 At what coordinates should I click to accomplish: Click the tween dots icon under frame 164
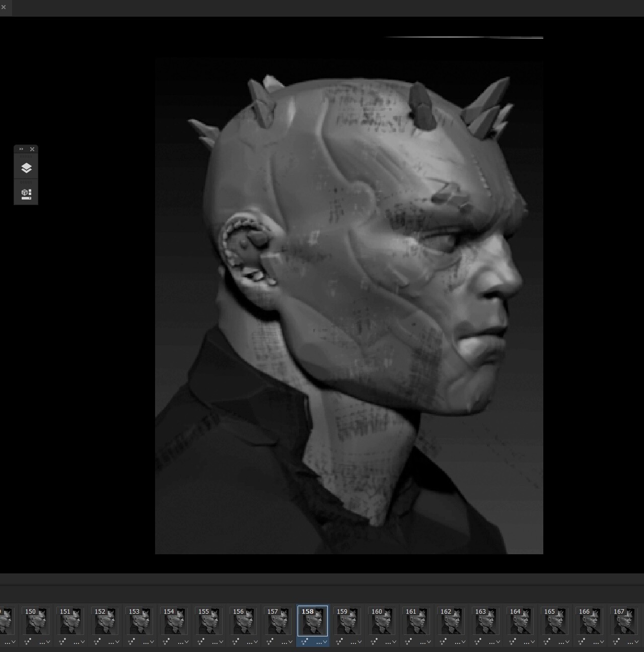pyautogui.click(x=513, y=641)
